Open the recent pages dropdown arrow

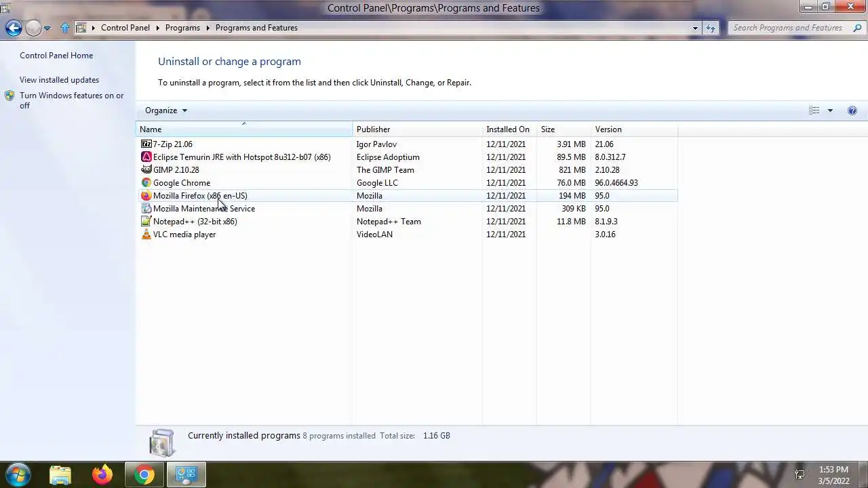(47, 28)
